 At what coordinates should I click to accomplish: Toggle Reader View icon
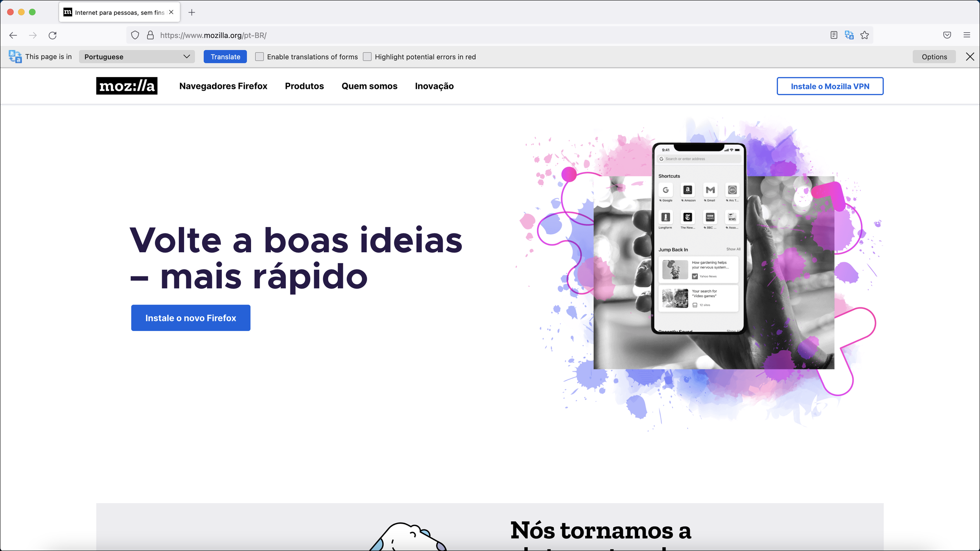834,36
